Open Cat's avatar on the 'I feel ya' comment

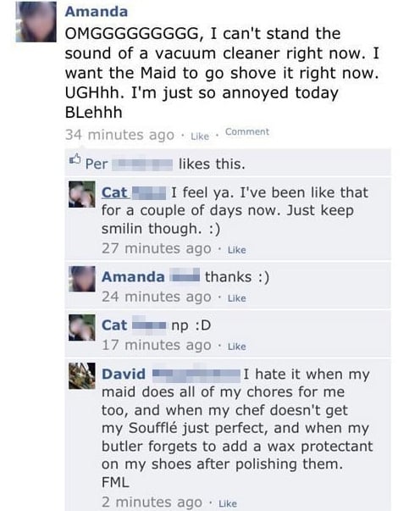tap(82, 195)
